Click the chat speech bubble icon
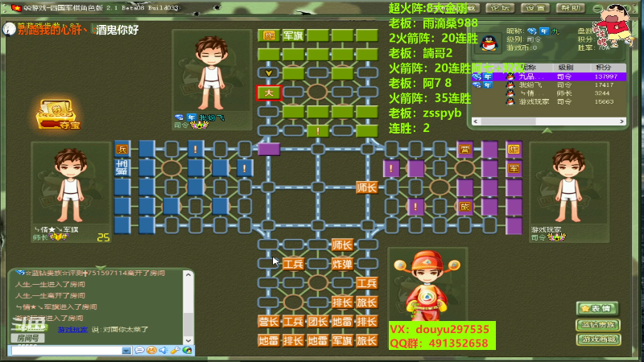 click(x=139, y=350)
